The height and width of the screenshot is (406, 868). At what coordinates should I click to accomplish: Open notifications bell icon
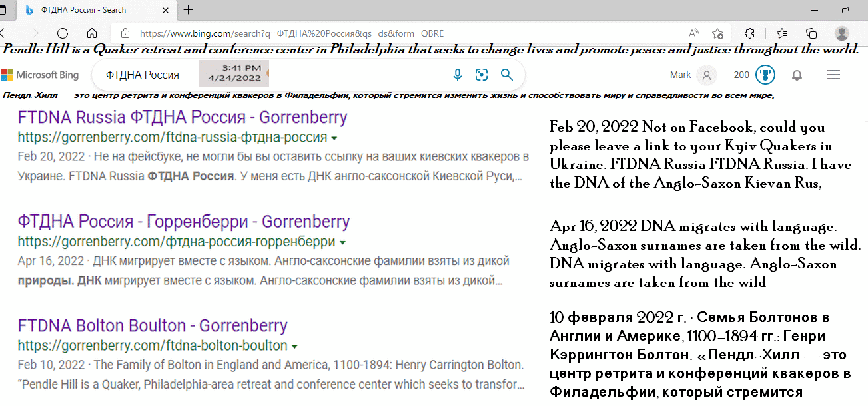pyautogui.click(x=797, y=75)
